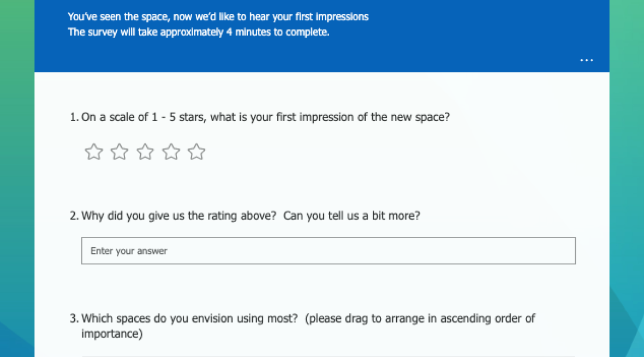The height and width of the screenshot is (357, 644).
Task: Click the fourth star from the left
Action: pyautogui.click(x=171, y=152)
